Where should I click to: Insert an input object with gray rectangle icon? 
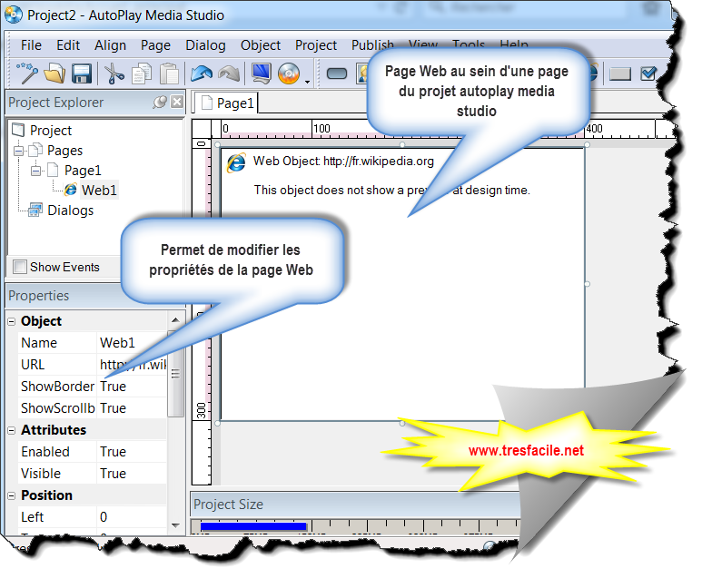pos(619,73)
